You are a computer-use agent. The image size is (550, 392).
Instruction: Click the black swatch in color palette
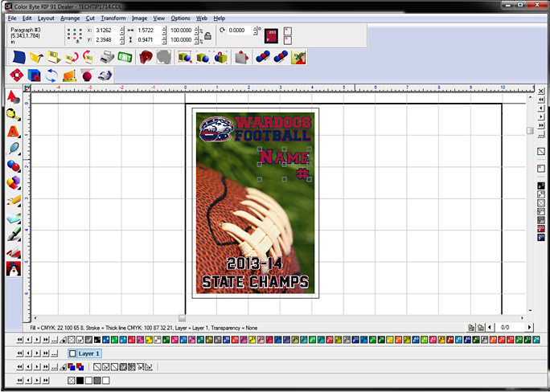pos(97,340)
